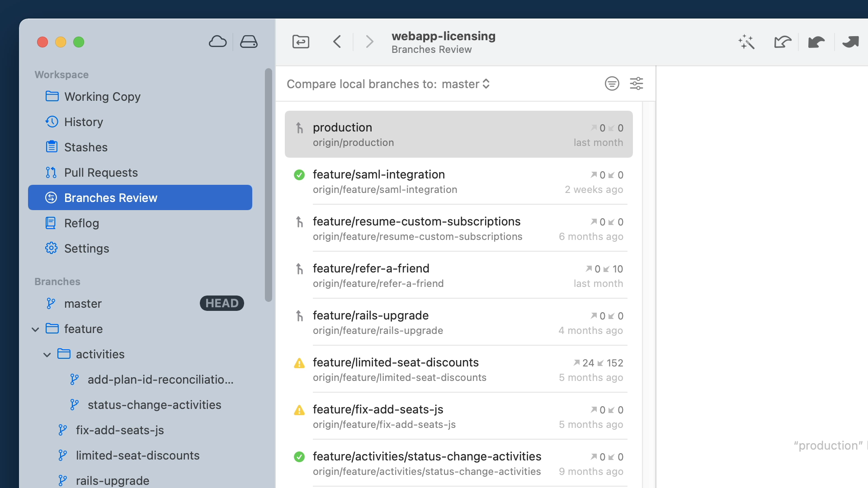The width and height of the screenshot is (868, 488).
Task: Open Pull Requests in sidebar
Action: [x=101, y=173]
